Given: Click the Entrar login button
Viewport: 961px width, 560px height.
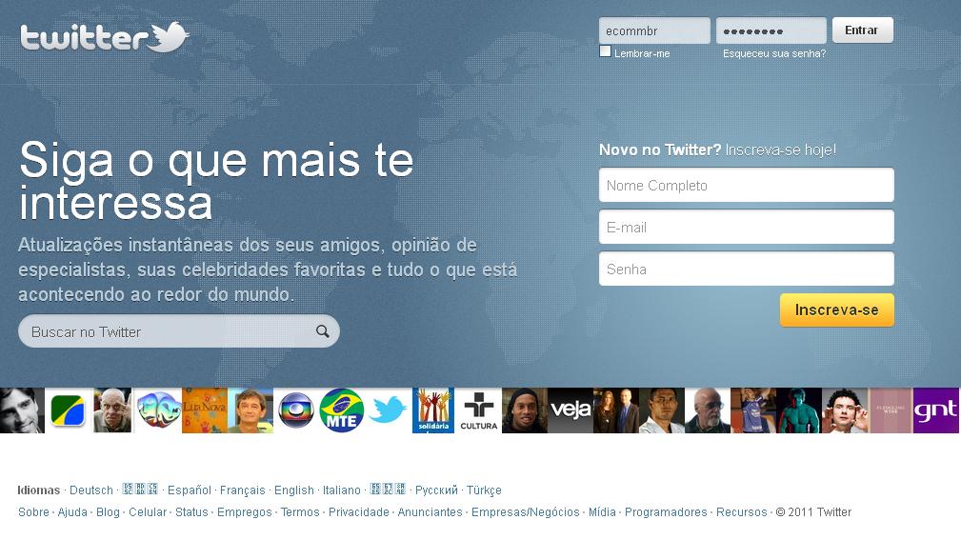Looking at the screenshot, I should [862, 30].
